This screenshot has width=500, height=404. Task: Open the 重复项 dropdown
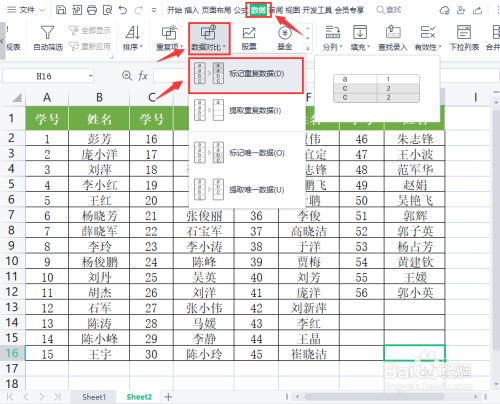click(x=170, y=38)
